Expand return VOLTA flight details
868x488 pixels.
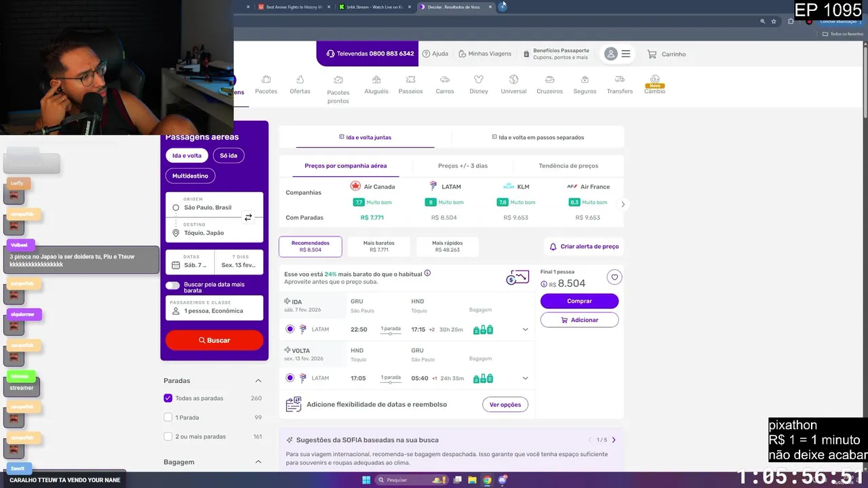click(x=525, y=378)
